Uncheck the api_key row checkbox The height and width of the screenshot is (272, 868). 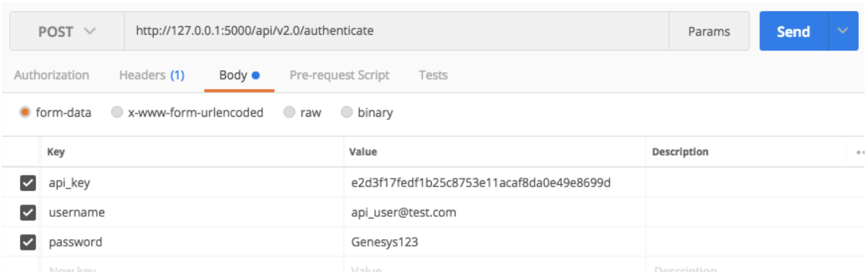[27, 183]
